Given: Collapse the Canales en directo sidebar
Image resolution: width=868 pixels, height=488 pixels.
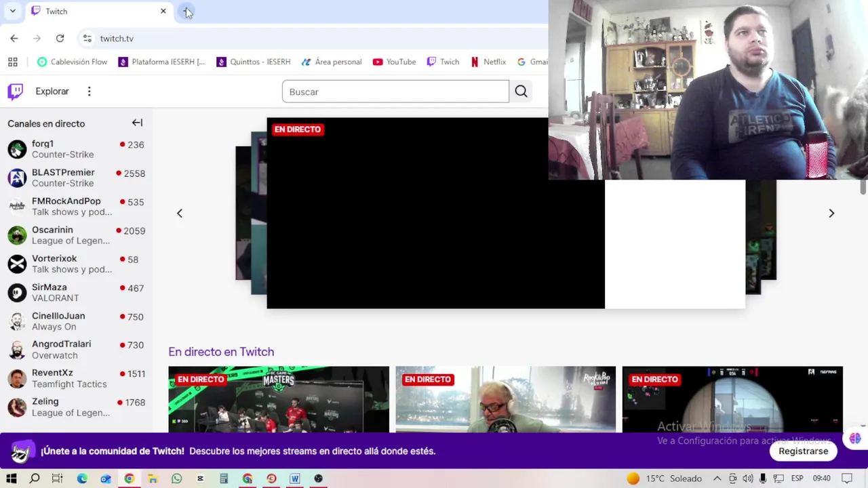Looking at the screenshot, I should pyautogui.click(x=137, y=123).
